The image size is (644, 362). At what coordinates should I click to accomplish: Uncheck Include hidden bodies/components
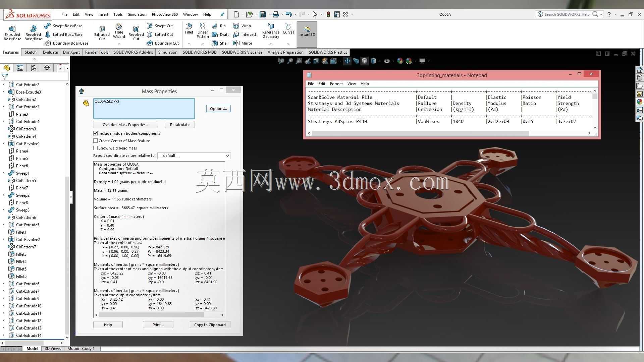coord(96,133)
